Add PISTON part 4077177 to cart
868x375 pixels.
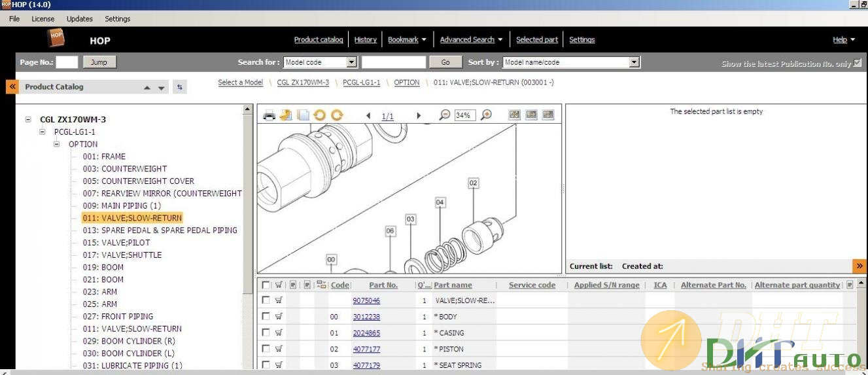click(x=279, y=349)
